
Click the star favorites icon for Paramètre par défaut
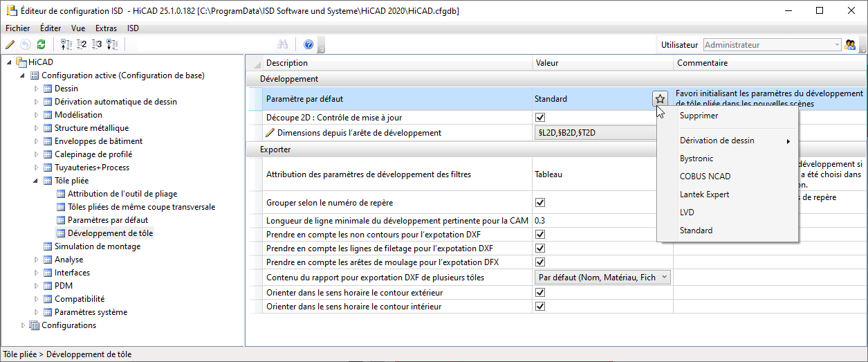click(661, 99)
